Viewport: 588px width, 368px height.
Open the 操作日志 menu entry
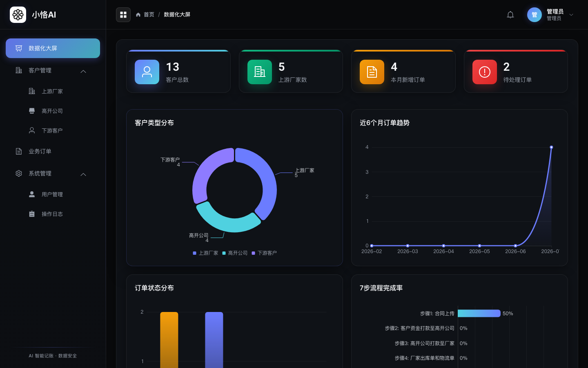pyautogui.click(x=53, y=214)
